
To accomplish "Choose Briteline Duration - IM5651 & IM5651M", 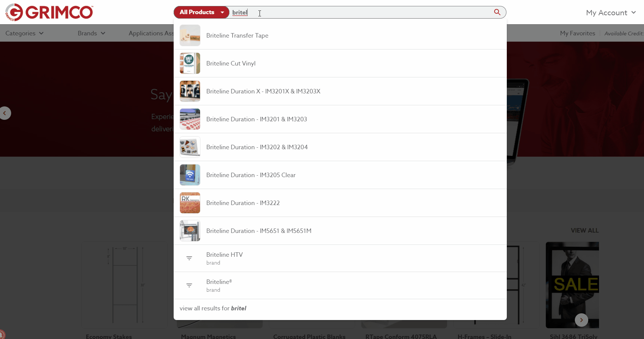I will [x=259, y=231].
